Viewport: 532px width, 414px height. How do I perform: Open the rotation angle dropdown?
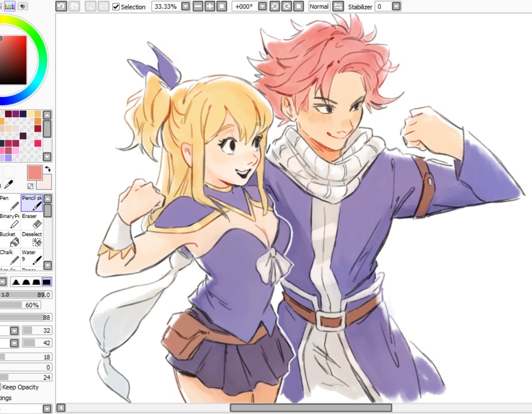[x=263, y=6]
